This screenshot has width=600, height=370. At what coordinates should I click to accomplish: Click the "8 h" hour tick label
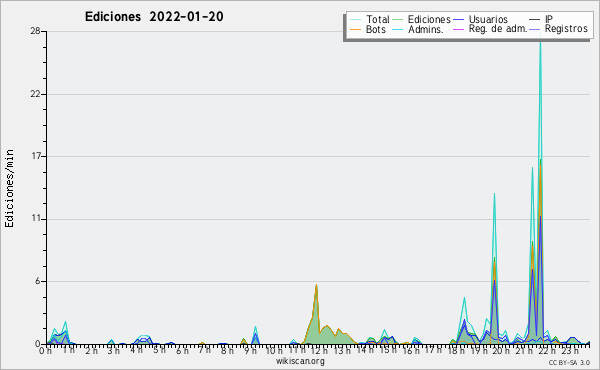(227, 350)
